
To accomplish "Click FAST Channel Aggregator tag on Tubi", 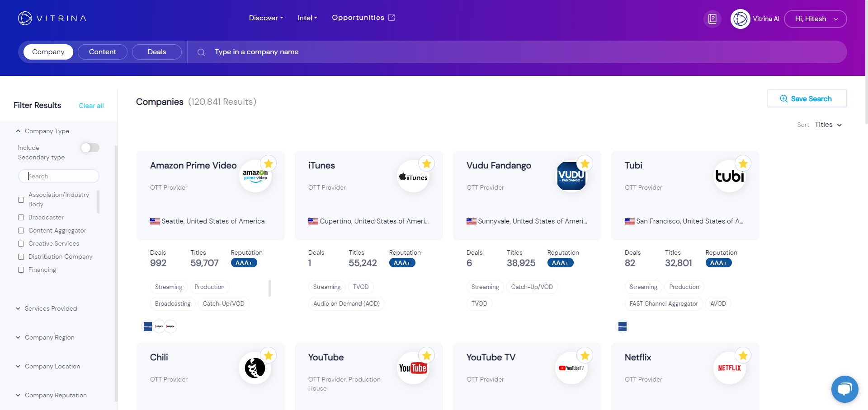I will pos(664,303).
